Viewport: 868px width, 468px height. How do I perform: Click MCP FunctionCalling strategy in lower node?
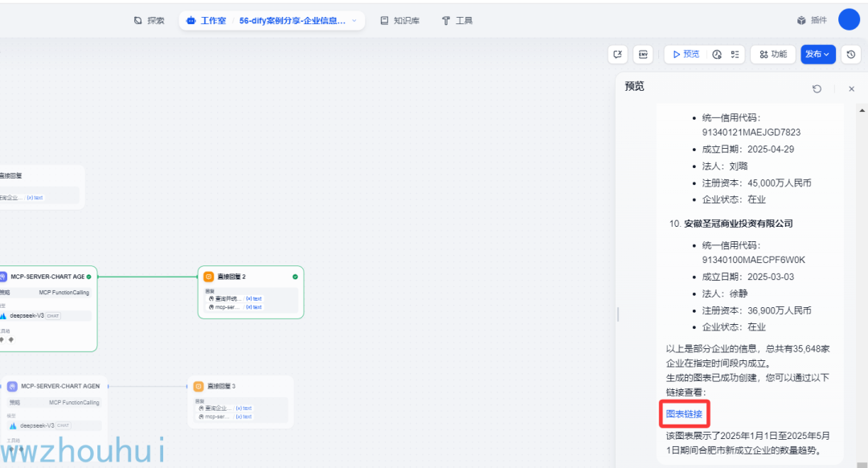(x=74, y=402)
